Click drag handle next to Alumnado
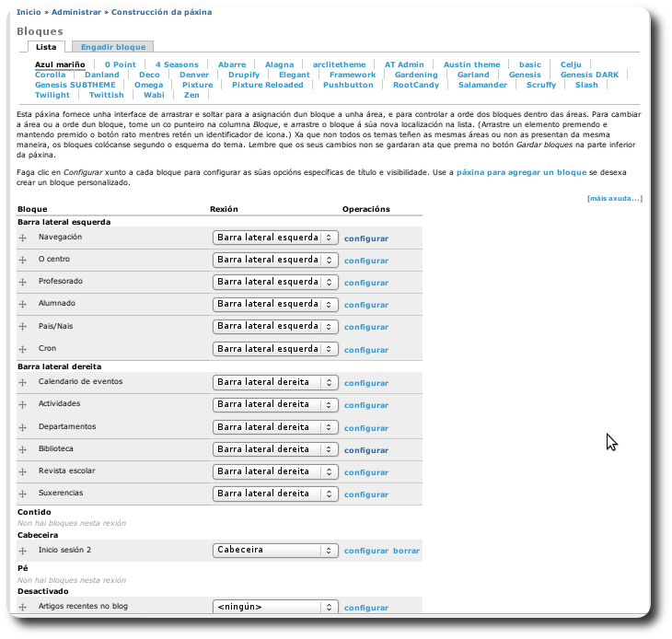672x639 pixels. [x=23, y=305]
